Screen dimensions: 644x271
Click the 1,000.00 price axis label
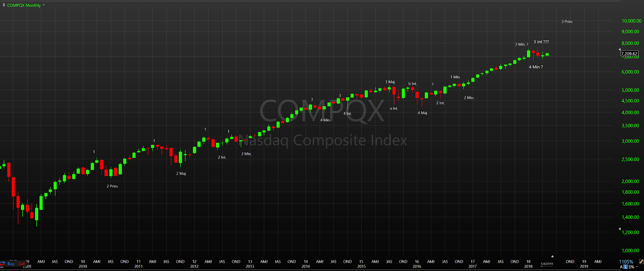tap(630, 250)
